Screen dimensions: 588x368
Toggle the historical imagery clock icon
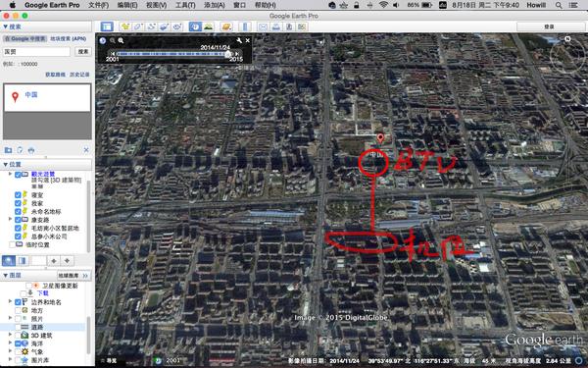click(195, 26)
